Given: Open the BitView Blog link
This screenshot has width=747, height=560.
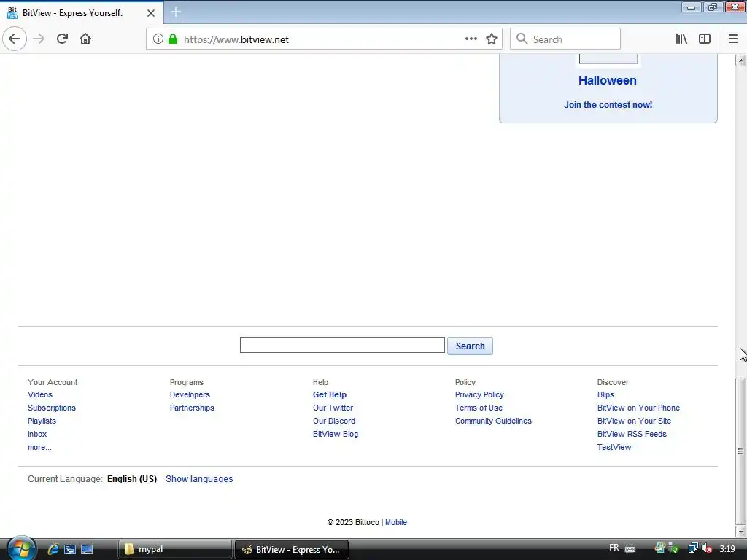Looking at the screenshot, I should [336, 435].
